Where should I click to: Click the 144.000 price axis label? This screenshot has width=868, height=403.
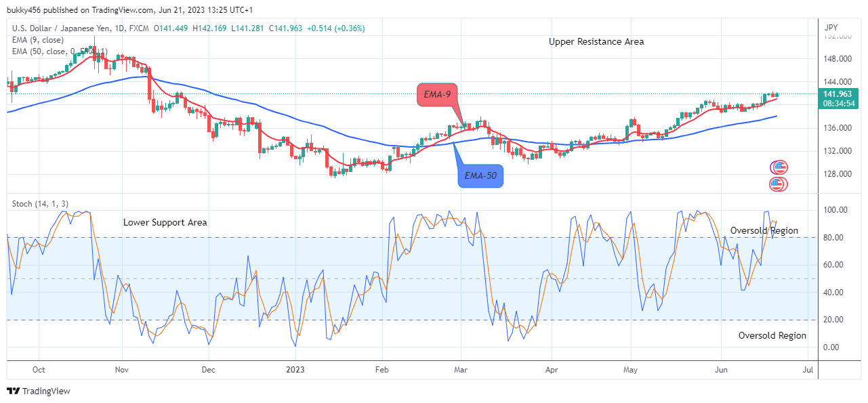(838, 81)
